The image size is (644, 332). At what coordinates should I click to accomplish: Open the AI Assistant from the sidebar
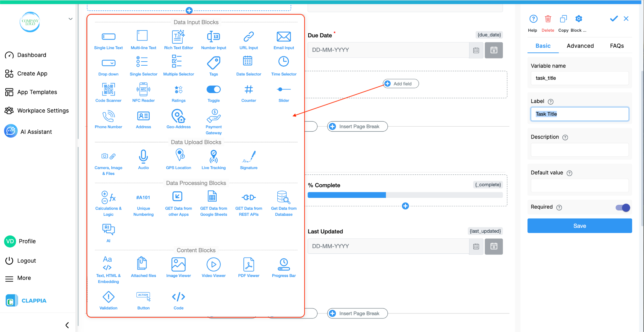coord(36,131)
